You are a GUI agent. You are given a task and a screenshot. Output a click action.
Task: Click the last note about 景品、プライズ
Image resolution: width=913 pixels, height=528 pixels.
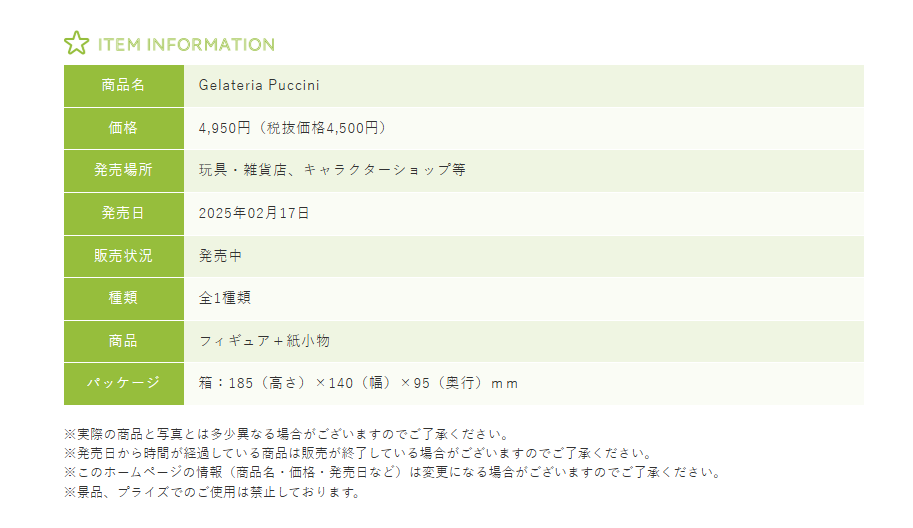pos(211,492)
